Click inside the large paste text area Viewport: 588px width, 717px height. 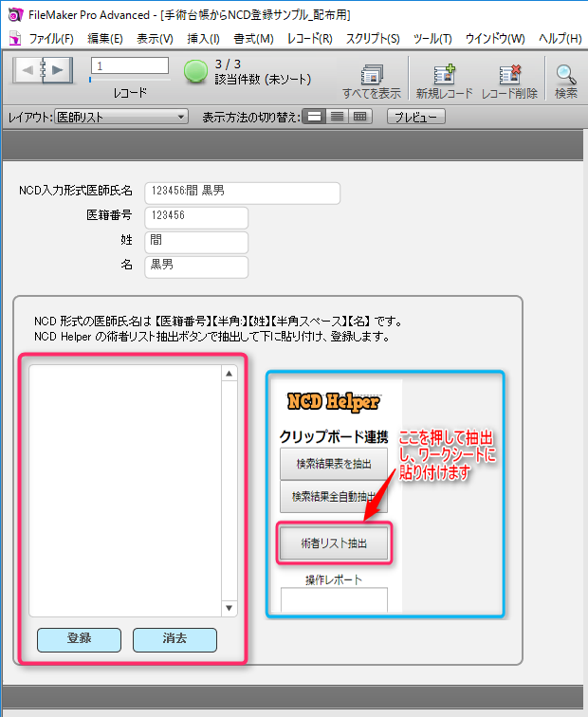click(x=125, y=490)
